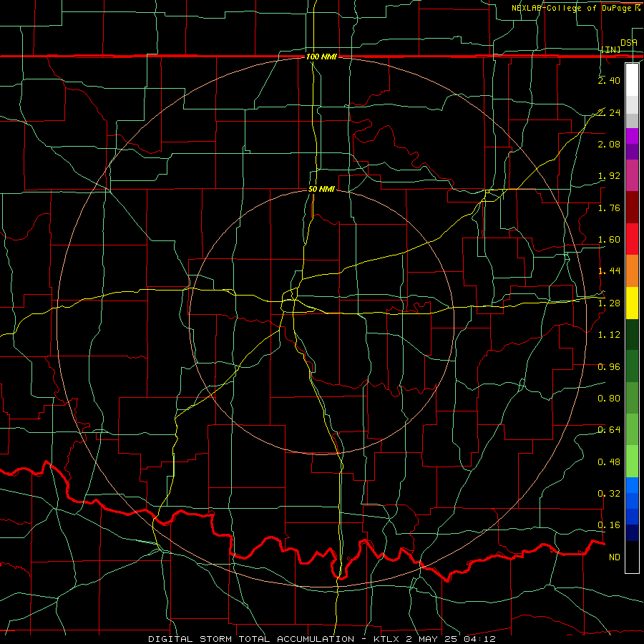Viewport: 644px width, 644px height.
Task: Select the 0.16 scale value
Action: (x=609, y=525)
